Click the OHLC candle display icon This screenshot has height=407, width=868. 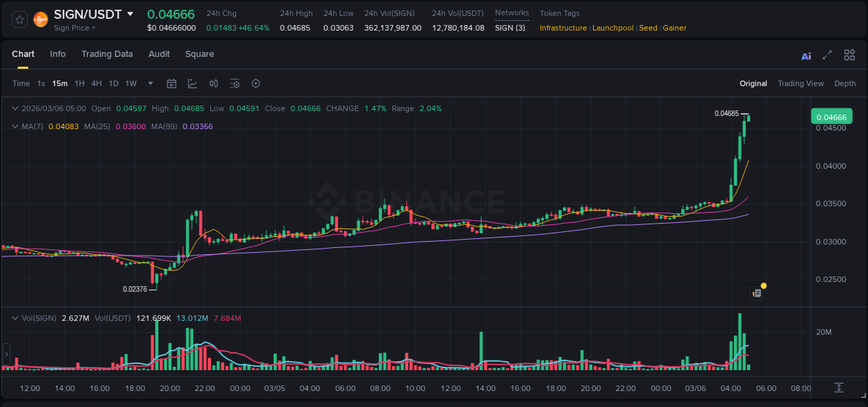(213, 83)
